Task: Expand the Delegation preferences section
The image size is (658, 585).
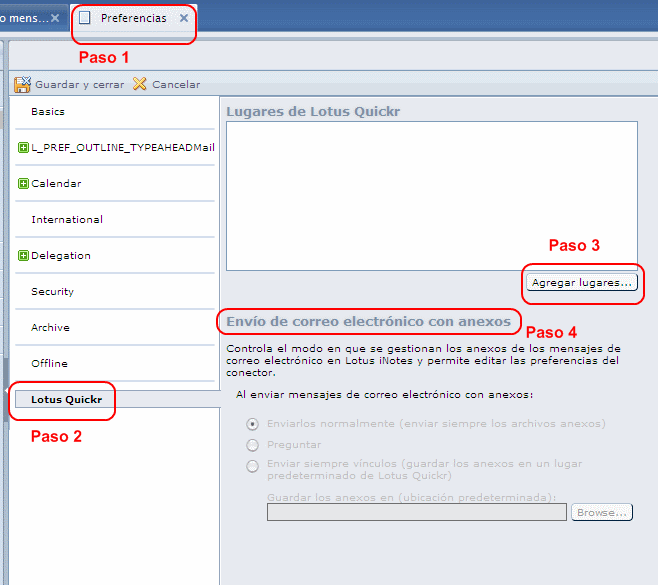Action: pos(24,256)
